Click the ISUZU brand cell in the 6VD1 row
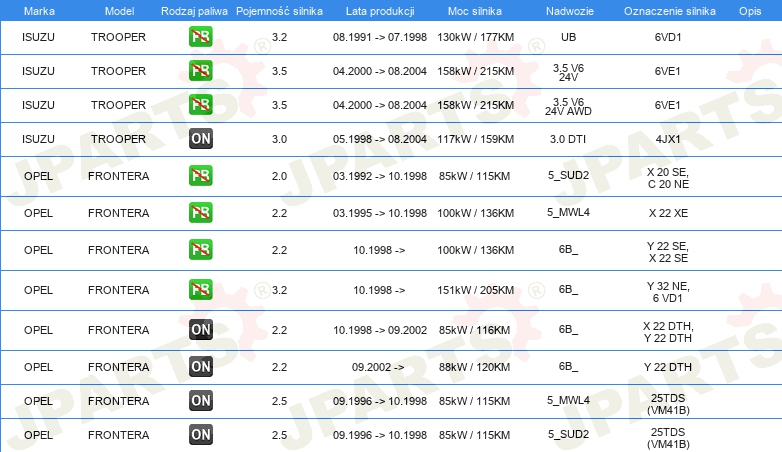The image size is (782, 452). coord(38,37)
